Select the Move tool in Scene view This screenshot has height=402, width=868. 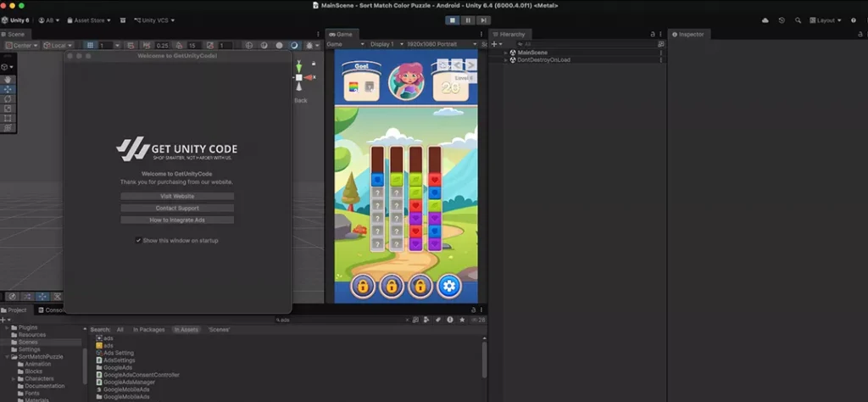(x=8, y=89)
